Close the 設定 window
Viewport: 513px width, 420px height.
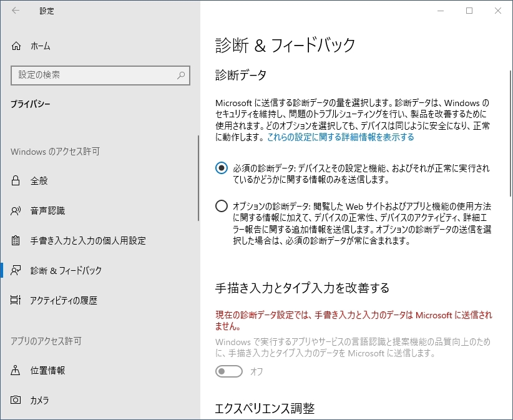click(497, 11)
